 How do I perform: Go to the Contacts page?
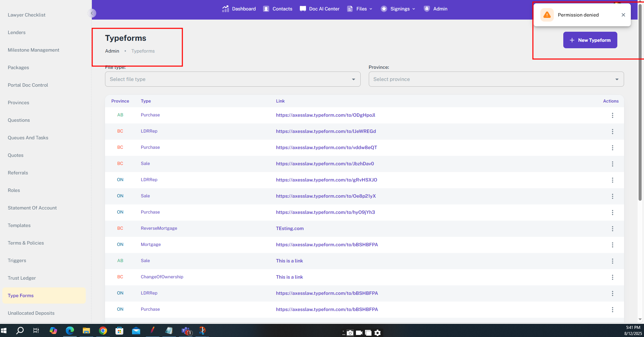(x=278, y=9)
